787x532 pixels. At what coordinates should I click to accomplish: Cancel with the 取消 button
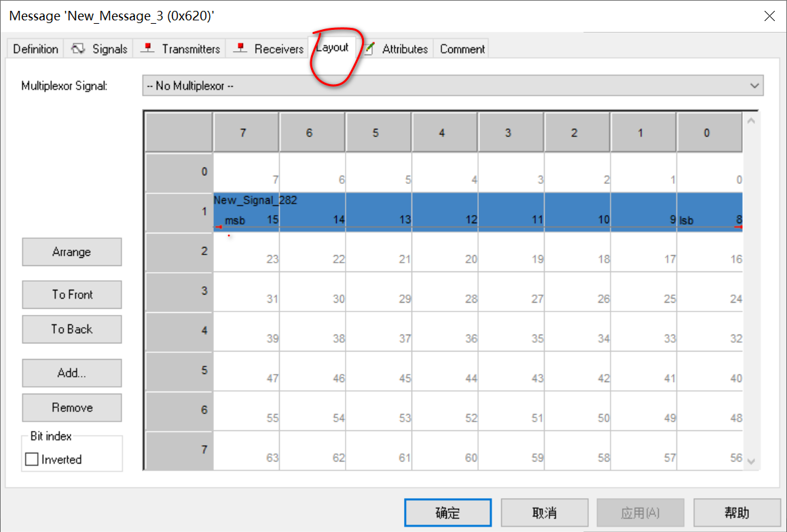(x=545, y=512)
